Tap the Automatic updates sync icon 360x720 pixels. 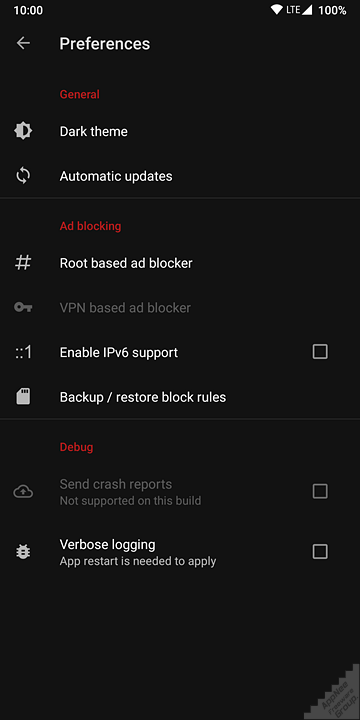click(23, 176)
